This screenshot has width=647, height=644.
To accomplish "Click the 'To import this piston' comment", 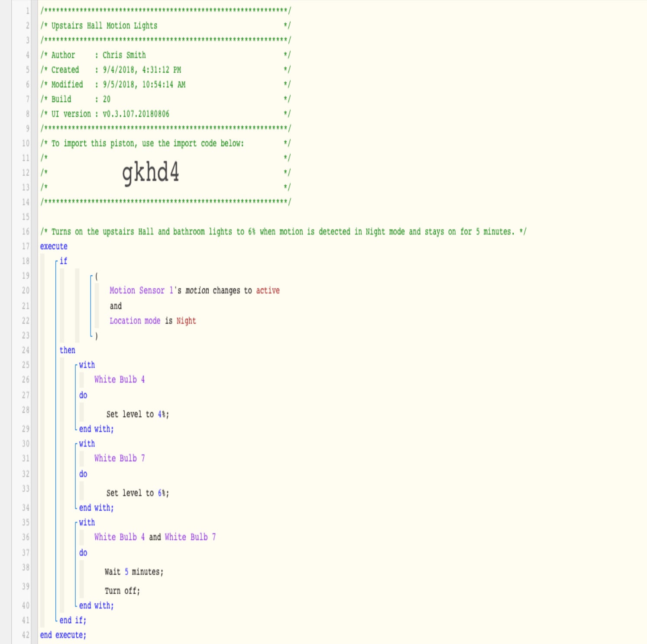I will tap(147, 143).
